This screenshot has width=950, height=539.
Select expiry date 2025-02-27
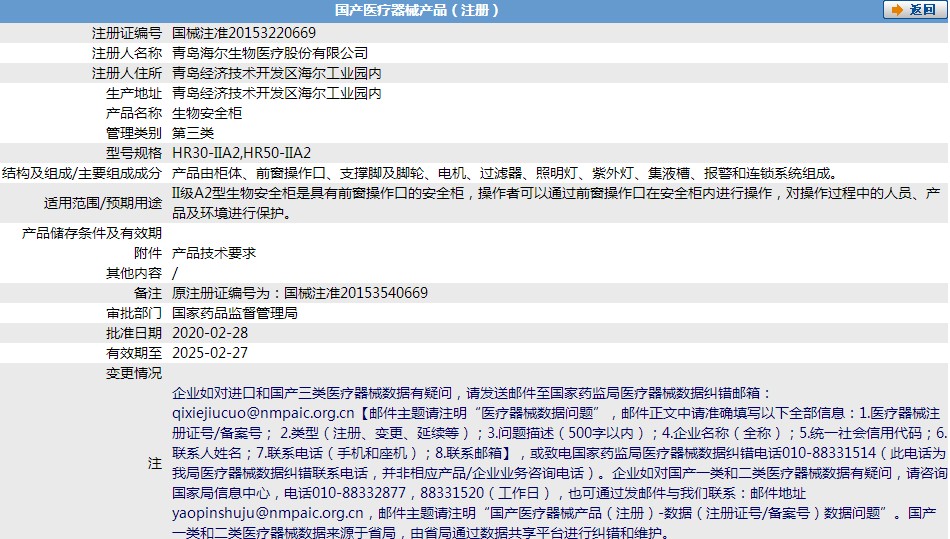210,353
